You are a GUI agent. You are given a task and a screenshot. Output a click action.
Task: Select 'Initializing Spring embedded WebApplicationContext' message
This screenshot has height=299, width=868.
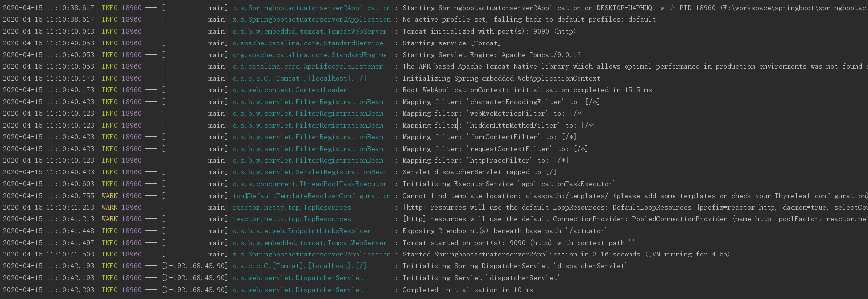[501, 79]
